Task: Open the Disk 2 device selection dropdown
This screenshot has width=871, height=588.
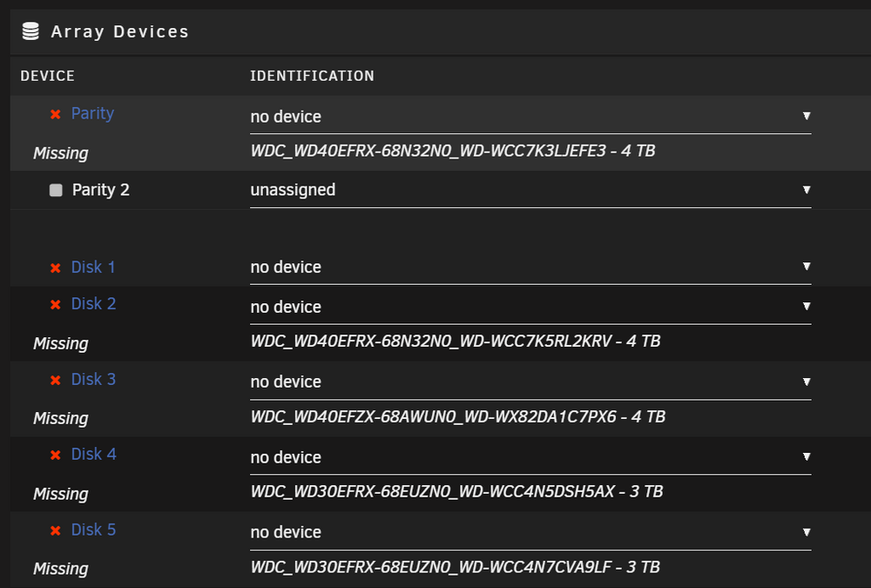Action: tap(530, 307)
